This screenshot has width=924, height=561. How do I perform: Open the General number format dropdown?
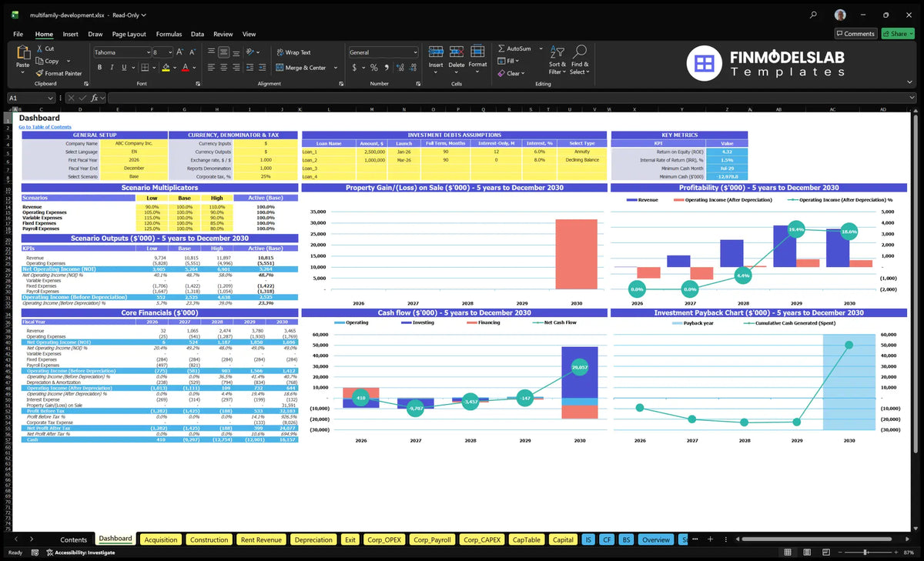click(415, 52)
